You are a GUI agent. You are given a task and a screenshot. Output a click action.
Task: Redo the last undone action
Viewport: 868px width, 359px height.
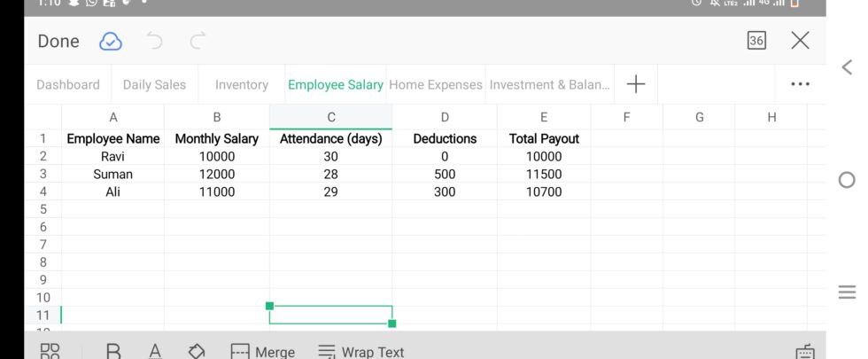[x=198, y=41]
